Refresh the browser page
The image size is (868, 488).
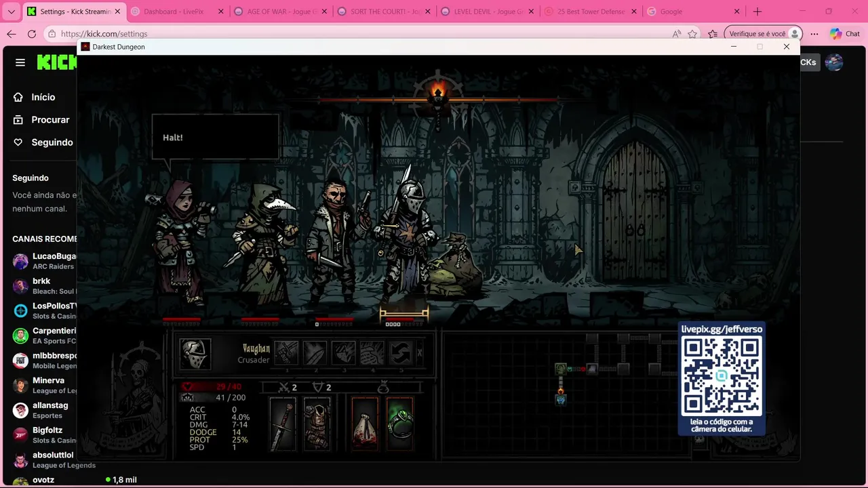click(x=32, y=34)
